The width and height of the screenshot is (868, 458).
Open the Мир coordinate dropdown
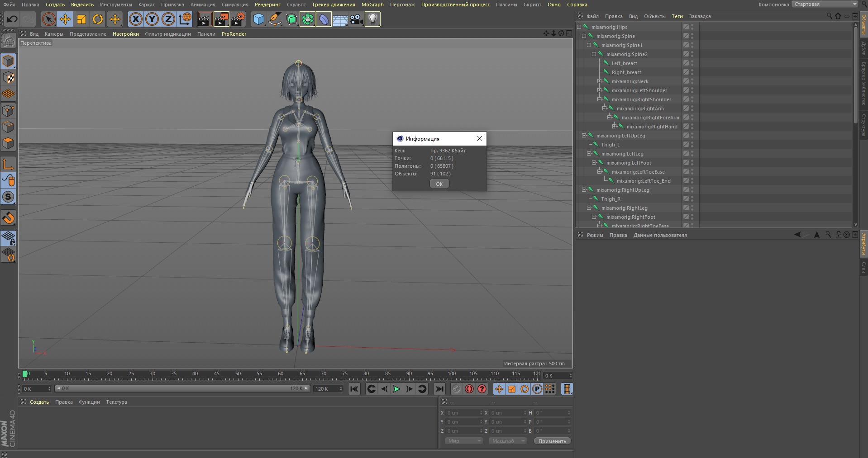464,441
